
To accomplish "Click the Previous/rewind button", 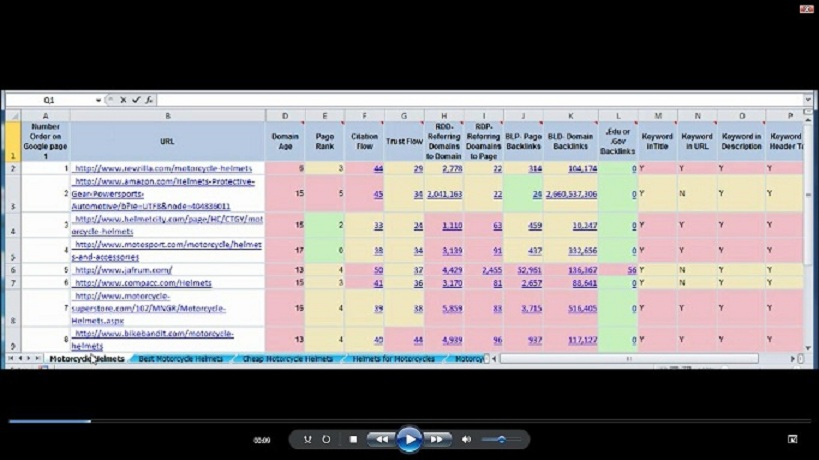I will click(380, 439).
